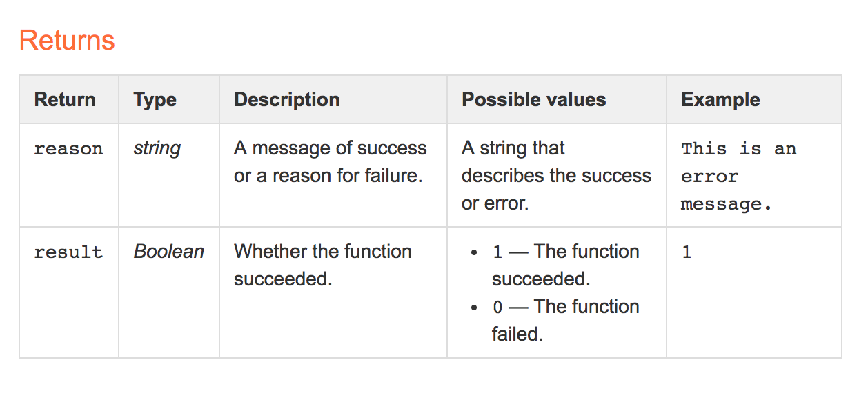The height and width of the screenshot is (402, 868).
Task: Click the Boolean type cell
Action: pos(169,252)
